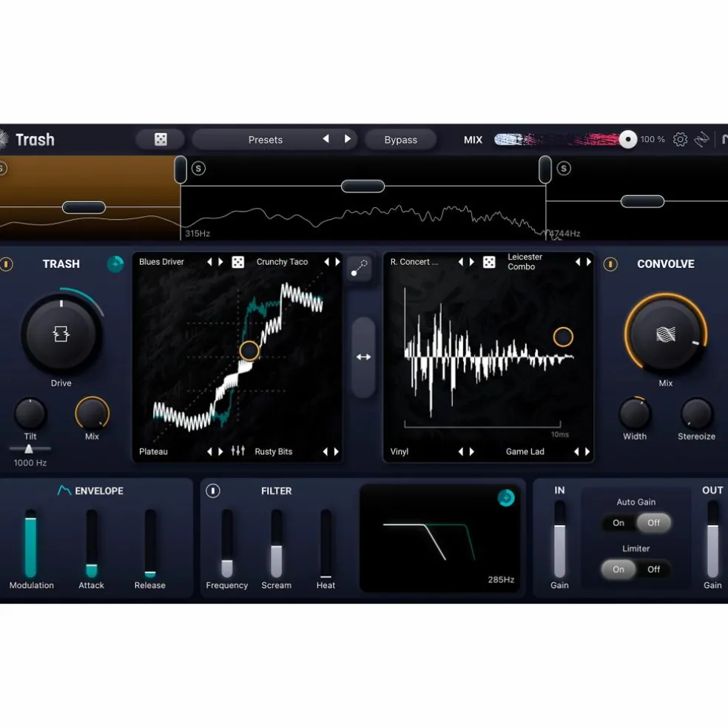
Task: Click the 315Hz crossover handle
Action: point(181,169)
